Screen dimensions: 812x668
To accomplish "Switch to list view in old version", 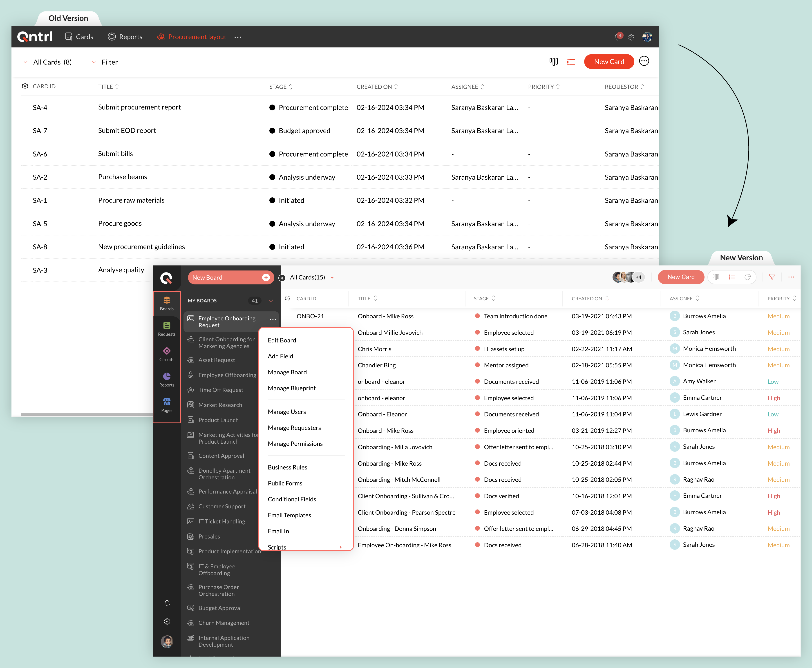I will coord(571,62).
